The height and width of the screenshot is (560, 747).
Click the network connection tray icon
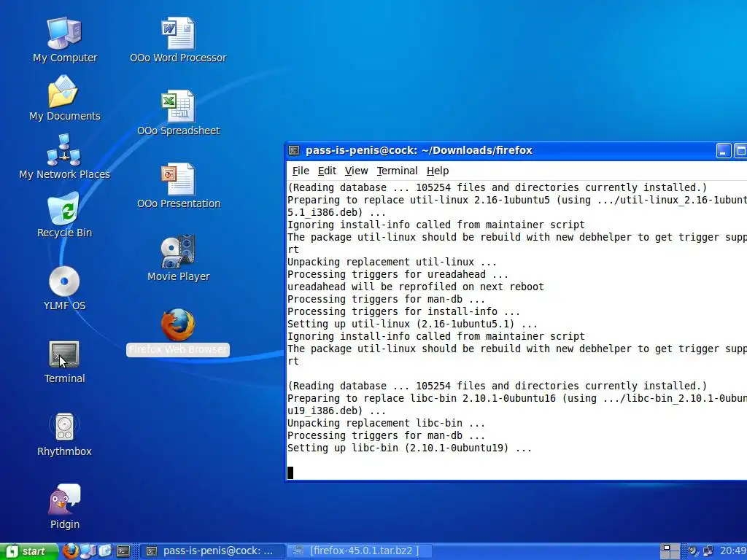[708, 551]
